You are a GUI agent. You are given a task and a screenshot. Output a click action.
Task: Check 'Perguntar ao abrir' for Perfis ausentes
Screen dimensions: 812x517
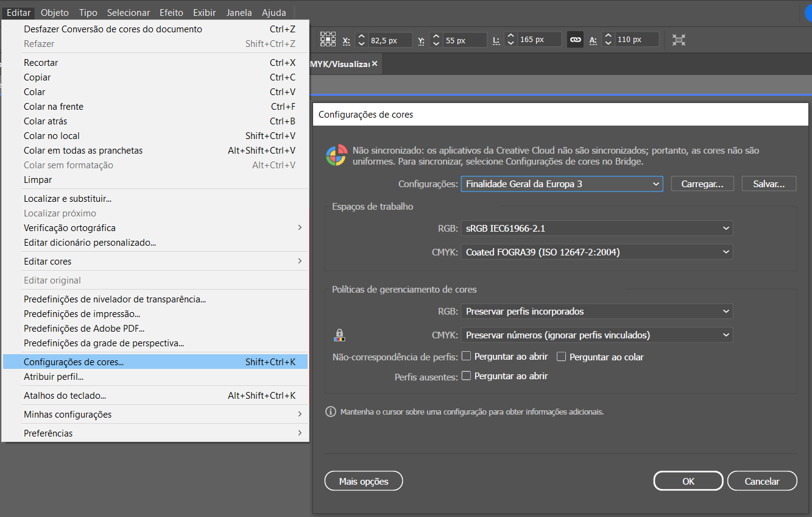click(467, 376)
